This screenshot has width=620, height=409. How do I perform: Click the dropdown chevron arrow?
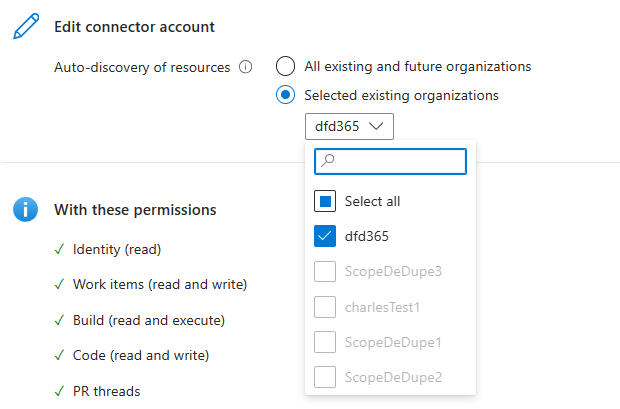[x=376, y=126]
